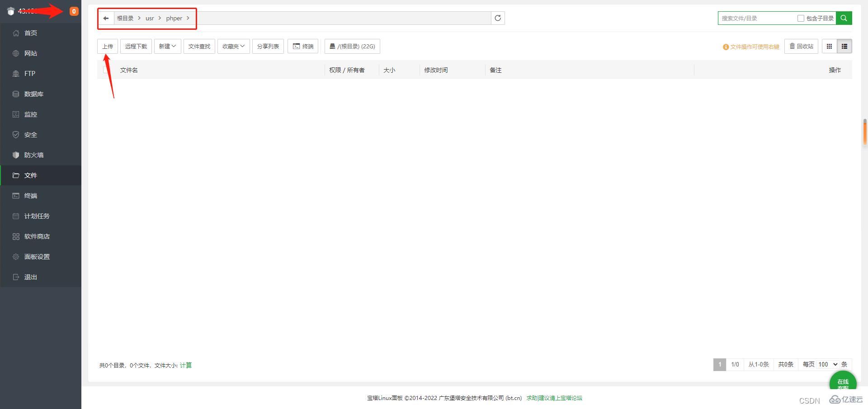Expand chevron after phper in path
The image size is (868, 409).
(188, 18)
